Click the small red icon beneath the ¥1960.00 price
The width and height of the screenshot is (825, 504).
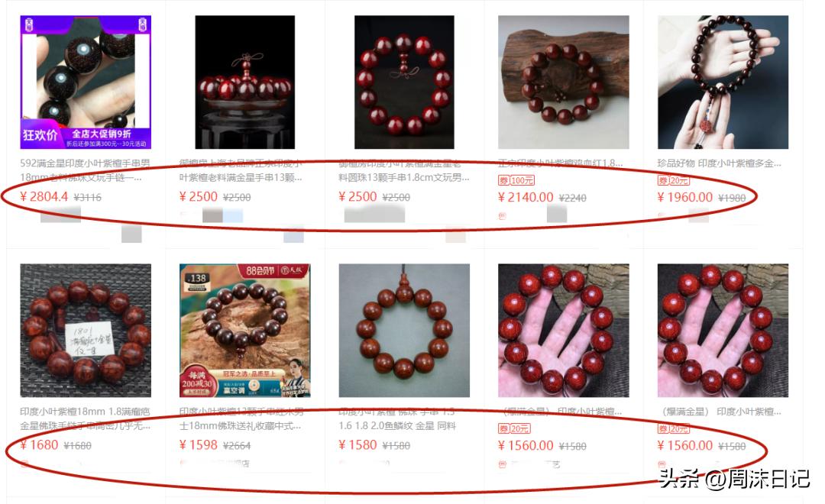pyautogui.click(x=662, y=215)
